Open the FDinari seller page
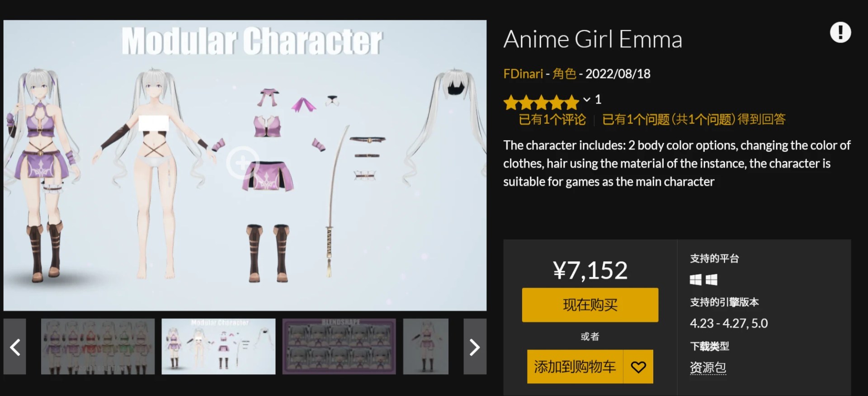Screen dimensions: 868x396 523,74
